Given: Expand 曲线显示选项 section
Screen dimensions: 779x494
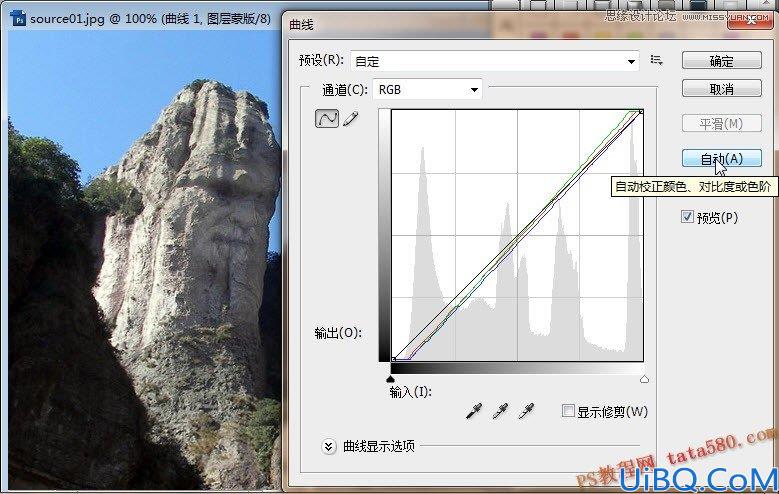Looking at the screenshot, I should [x=328, y=446].
